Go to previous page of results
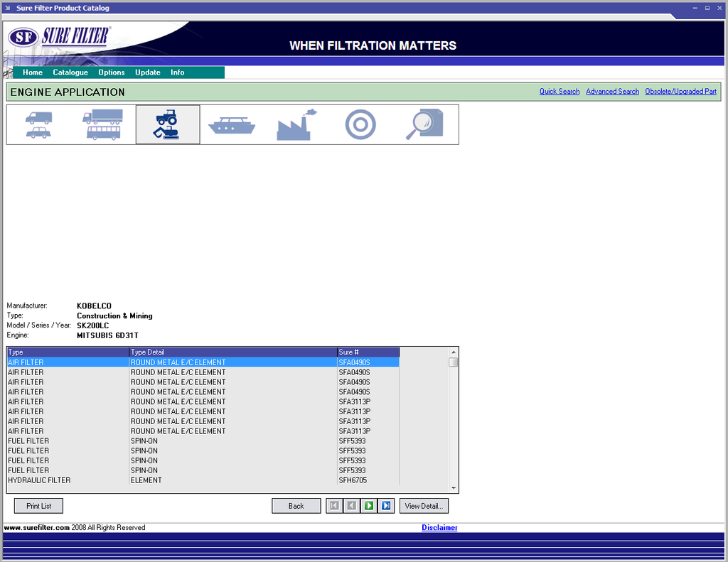Viewport: 728px width, 562px height. [351, 506]
